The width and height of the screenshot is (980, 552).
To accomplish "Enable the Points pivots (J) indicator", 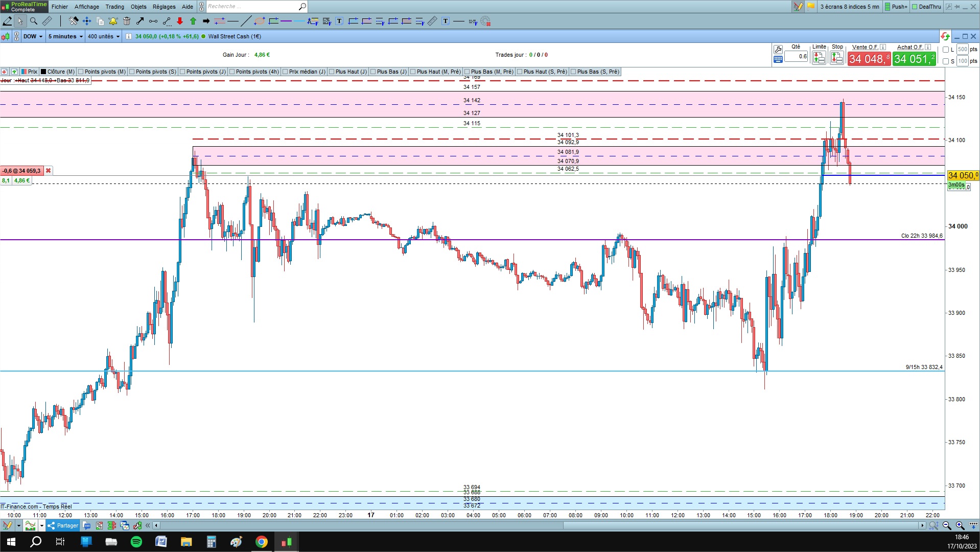I will click(182, 72).
